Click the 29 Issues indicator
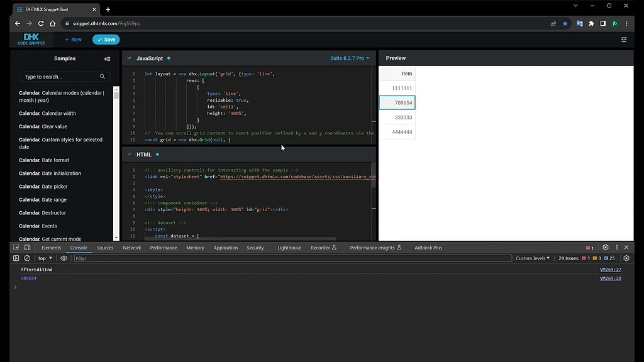 pyautogui.click(x=587, y=258)
